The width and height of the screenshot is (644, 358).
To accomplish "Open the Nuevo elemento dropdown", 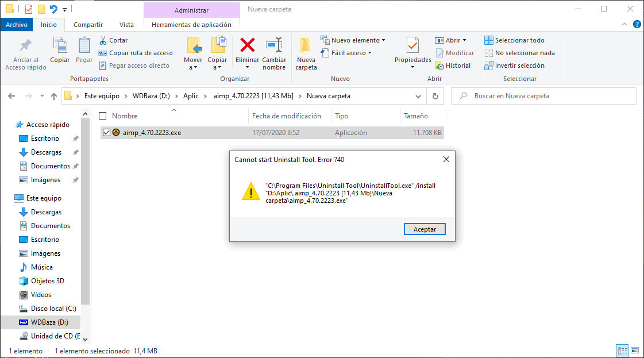I will (x=353, y=40).
